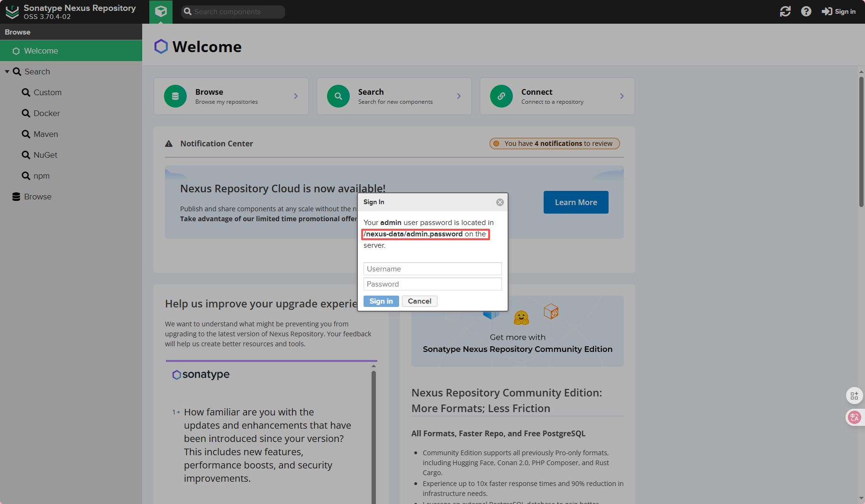Open Maven search in sidebar

tap(46, 134)
